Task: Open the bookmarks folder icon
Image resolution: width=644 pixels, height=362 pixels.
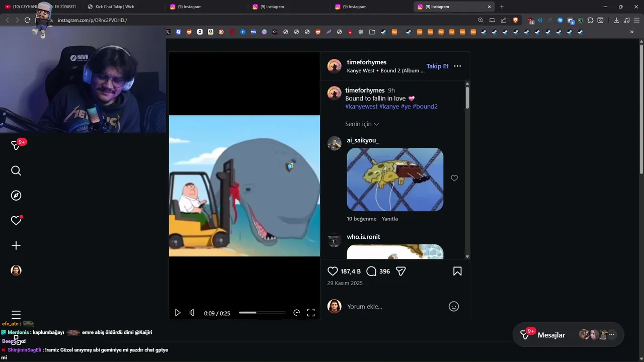Action: click(x=372, y=32)
